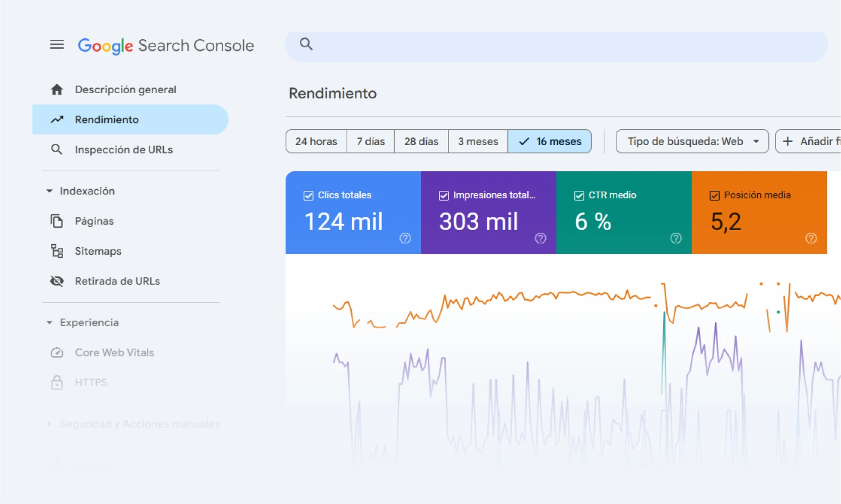
Task: Click the 5,2 average position value
Action: (726, 222)
